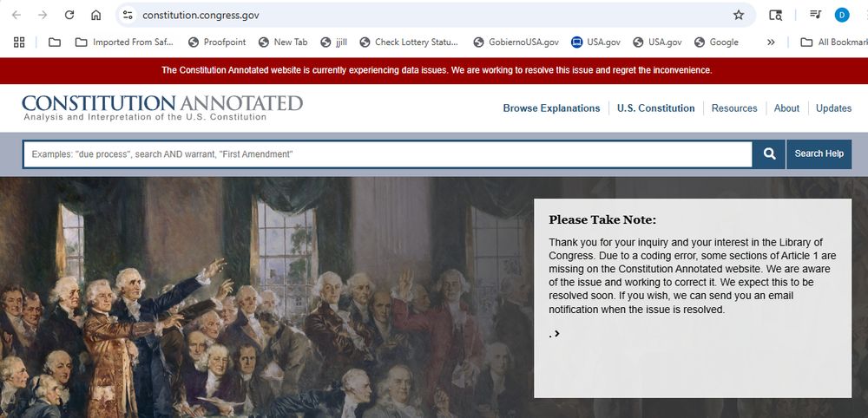Open the About menu item
Image resolution: width=868 pixels, height=418 pixels.
(x=786, y=108)
